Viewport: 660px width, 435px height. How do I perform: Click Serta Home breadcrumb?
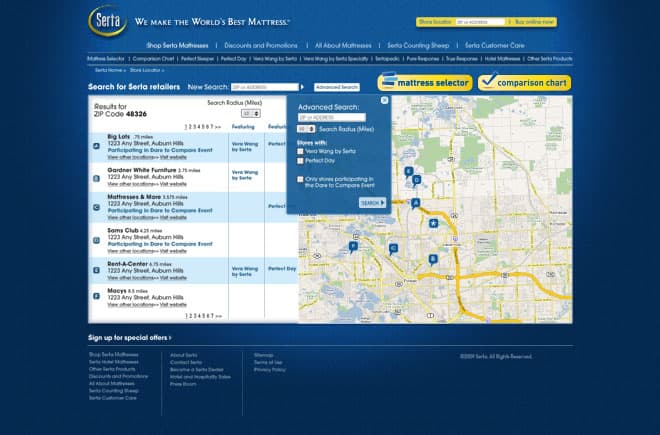click(108, 70)
